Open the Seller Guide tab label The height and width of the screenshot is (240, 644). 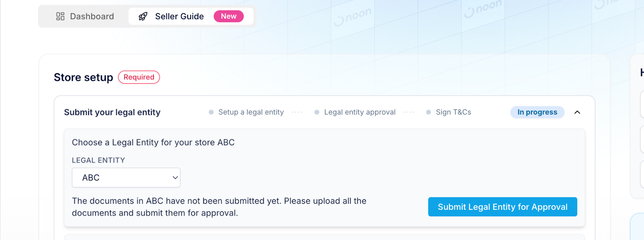coord(180,16)
